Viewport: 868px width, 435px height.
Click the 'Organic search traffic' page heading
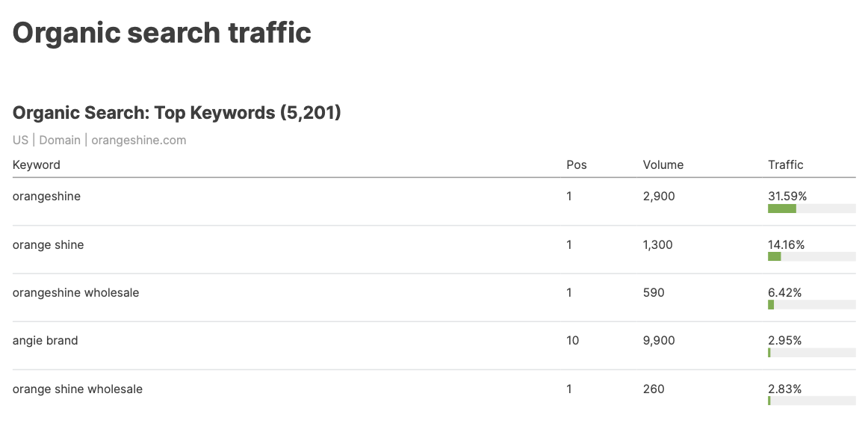tap(161, 33)
